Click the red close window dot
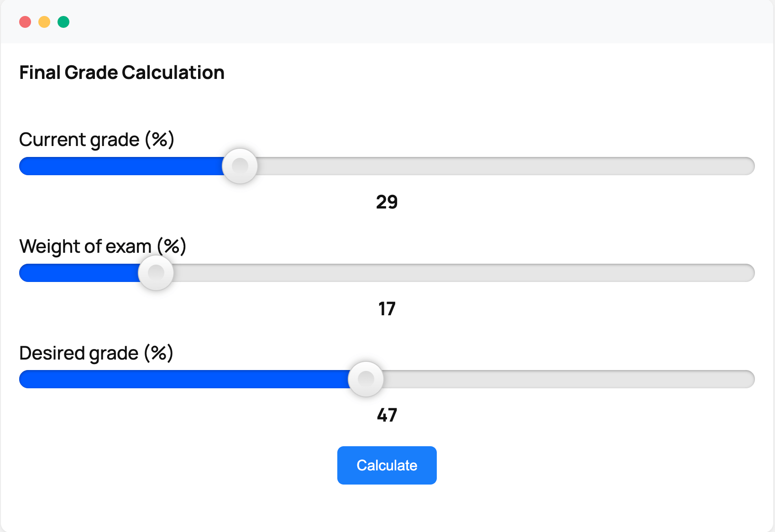The height and width of the screenshot is (532, 775). point(25,22)
